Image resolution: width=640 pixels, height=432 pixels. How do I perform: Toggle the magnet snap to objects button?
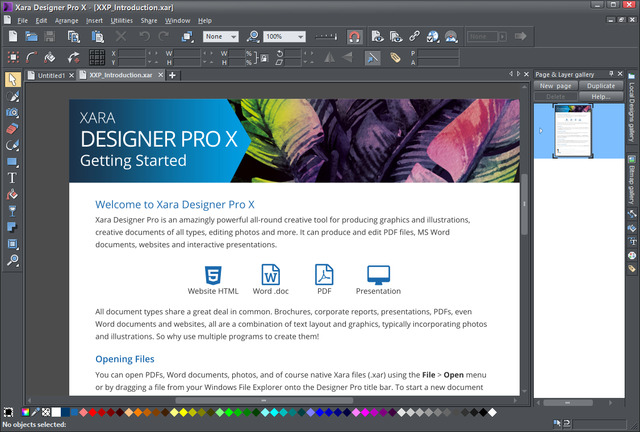tap(354, 37)
